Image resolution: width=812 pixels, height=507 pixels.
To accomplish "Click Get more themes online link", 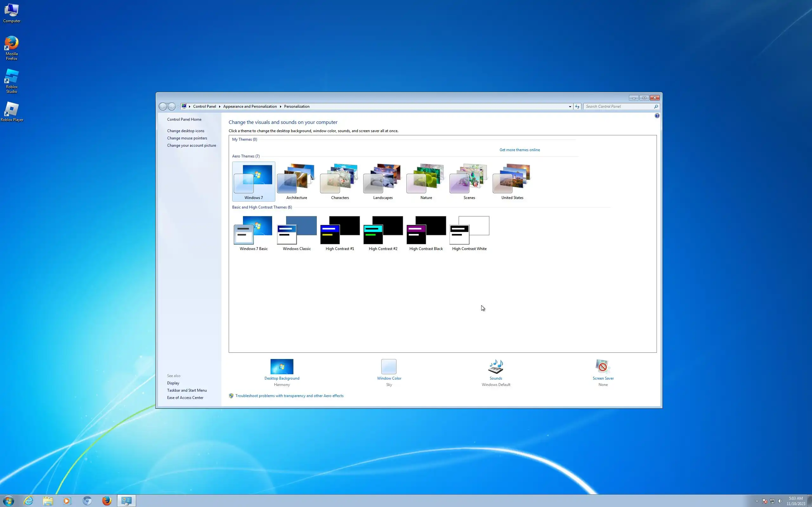I will pos(520,150).
